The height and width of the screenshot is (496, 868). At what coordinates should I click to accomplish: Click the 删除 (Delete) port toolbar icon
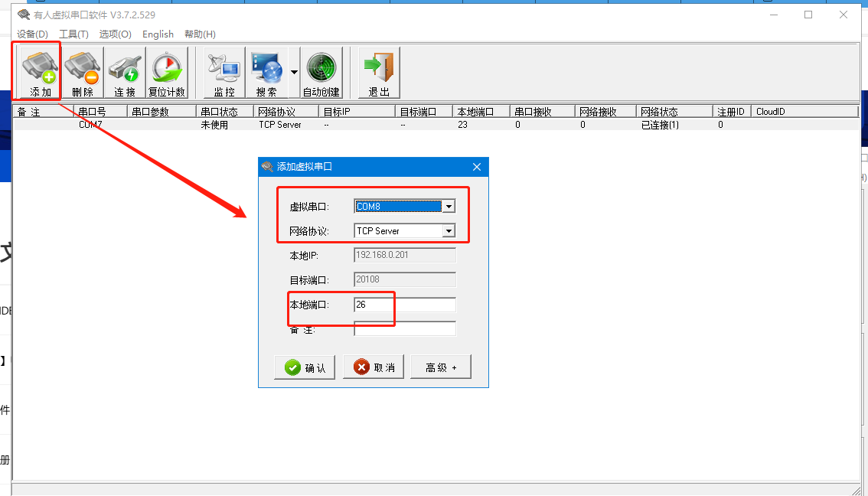tap(83, 73)
